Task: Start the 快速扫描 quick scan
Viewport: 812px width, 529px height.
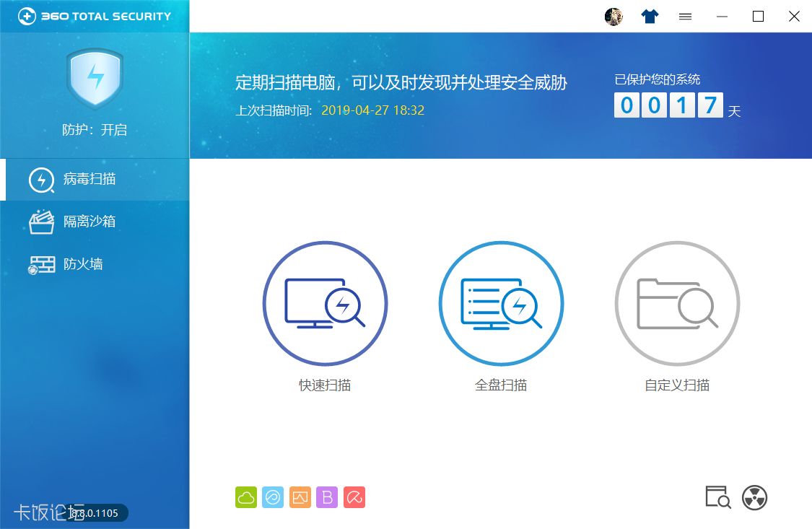Action: pos(326,303)
